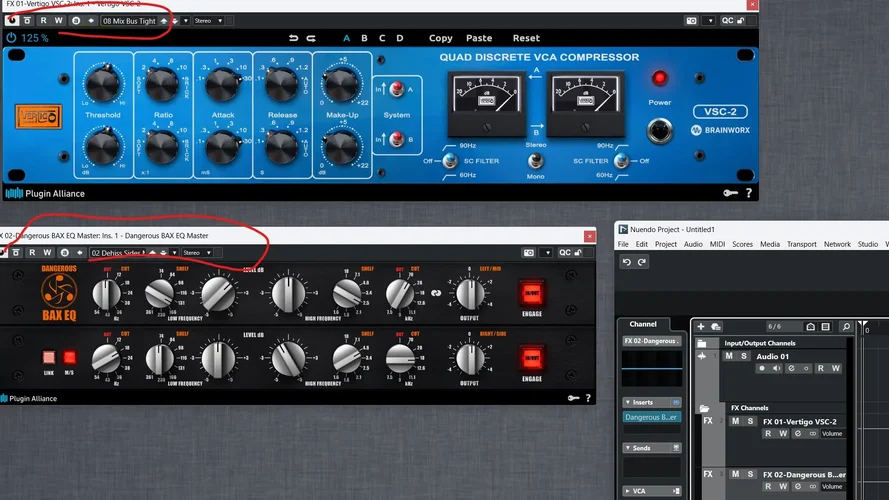
Task: Select plugin settings slot B
Action: tap(364, 38)
